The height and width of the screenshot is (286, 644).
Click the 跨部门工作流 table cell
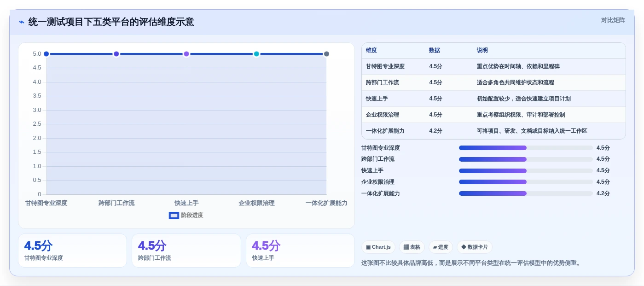[x=383, y=82]
